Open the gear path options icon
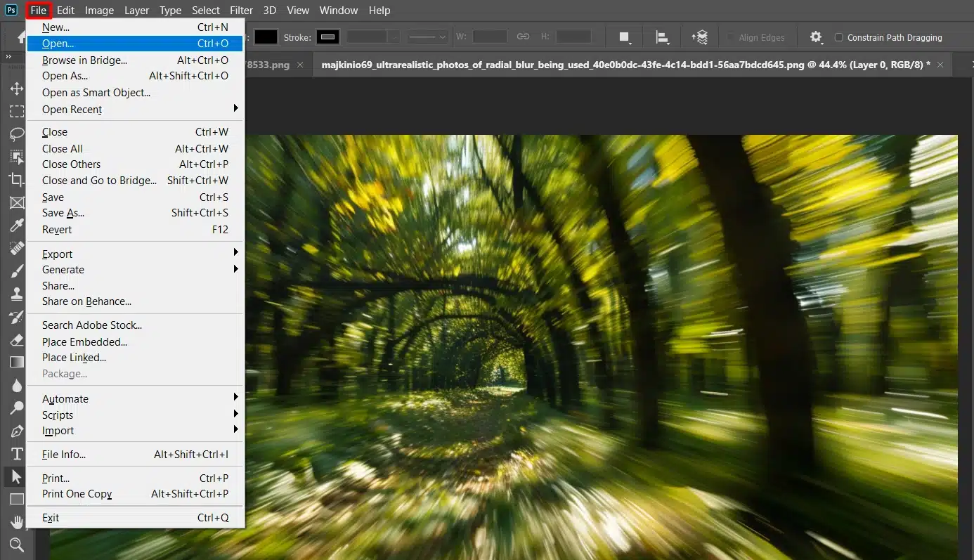This screenshot has width=974, height=560. [x=815, y=37]
